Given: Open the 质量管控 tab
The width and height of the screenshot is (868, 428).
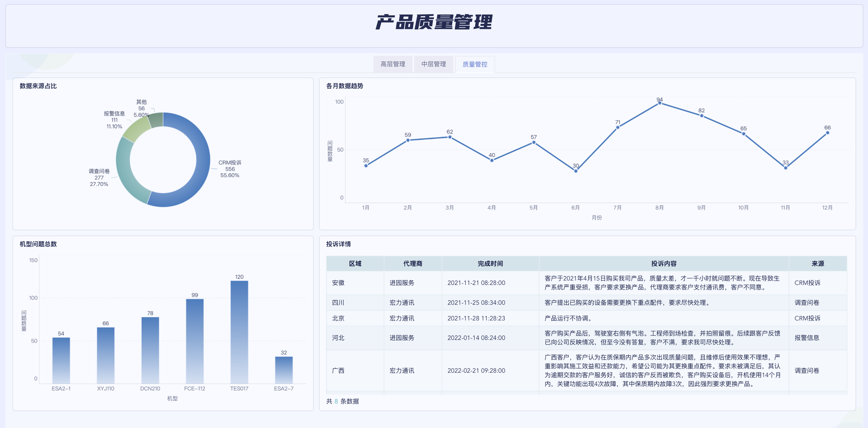Looking at the screenshot, I should point(475,64).
